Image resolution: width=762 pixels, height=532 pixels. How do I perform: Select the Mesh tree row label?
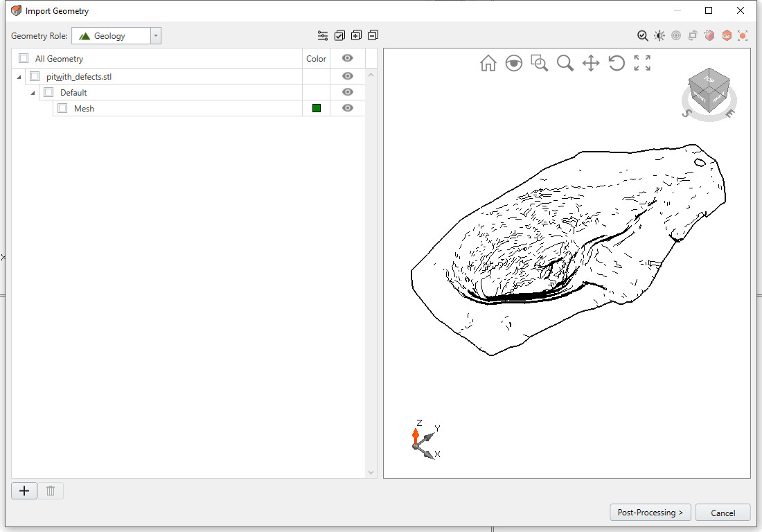coord(84,108)
